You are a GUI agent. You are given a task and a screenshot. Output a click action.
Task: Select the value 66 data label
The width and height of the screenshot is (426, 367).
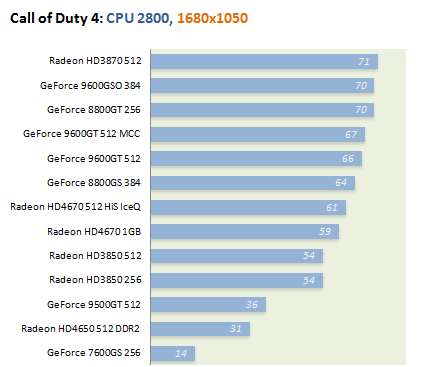pos(348,159)
